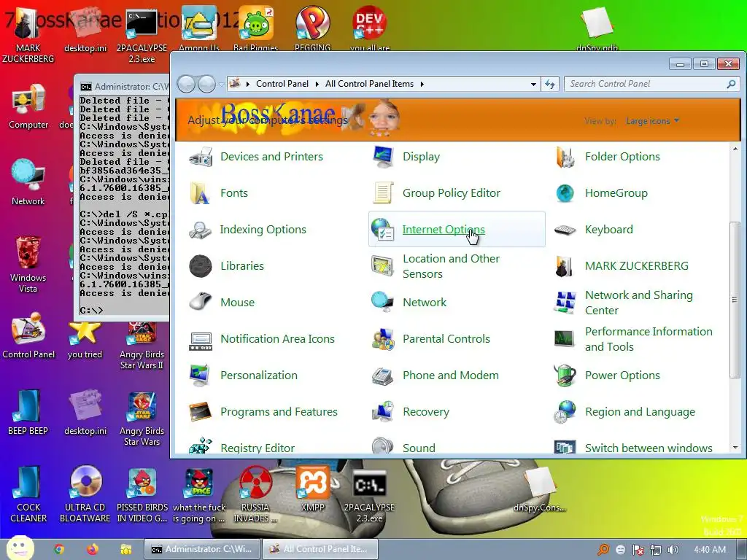The height and width of the screenshot is (560, 747).
Task: Launch Firefox from the taskbar
Action: point(93,549)
